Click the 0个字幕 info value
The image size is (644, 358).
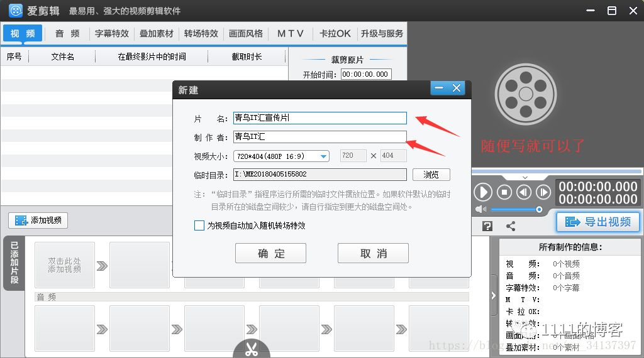(x=566, y=288)
